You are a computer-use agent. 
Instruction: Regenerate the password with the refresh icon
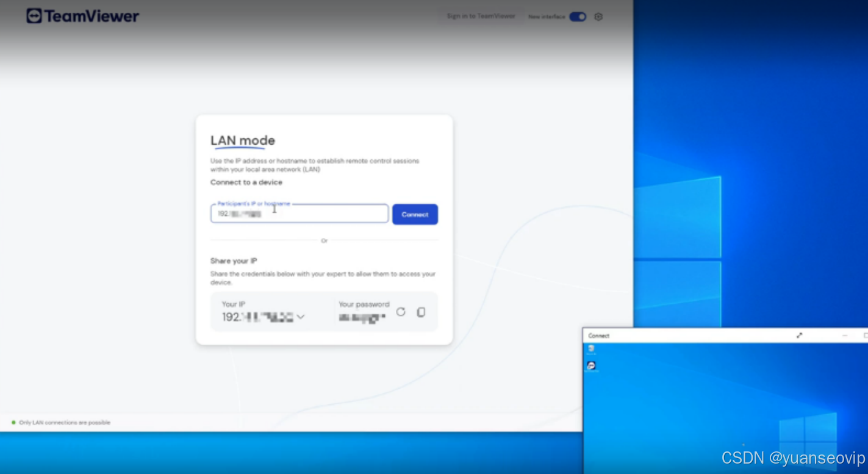click(401, 312)
